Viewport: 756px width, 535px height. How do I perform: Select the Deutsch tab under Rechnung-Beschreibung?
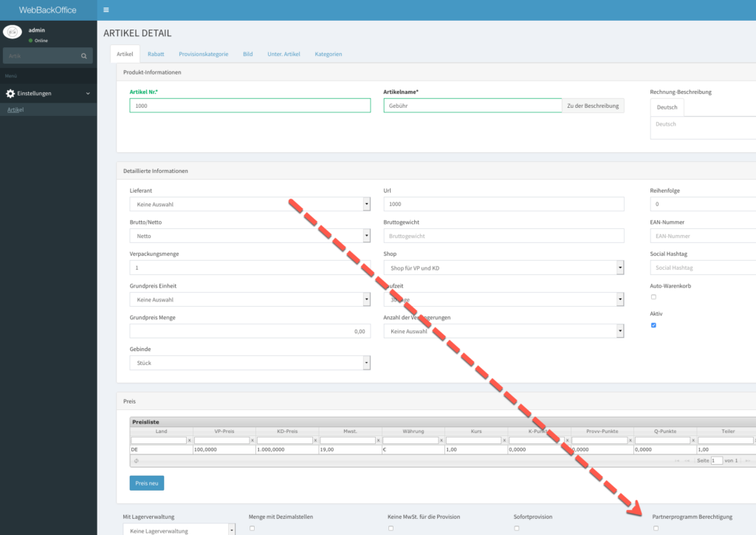tap(667, 107)
